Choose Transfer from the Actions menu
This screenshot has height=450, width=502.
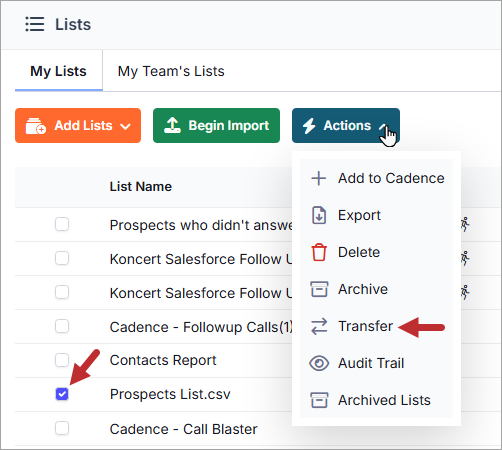(365, 326)
